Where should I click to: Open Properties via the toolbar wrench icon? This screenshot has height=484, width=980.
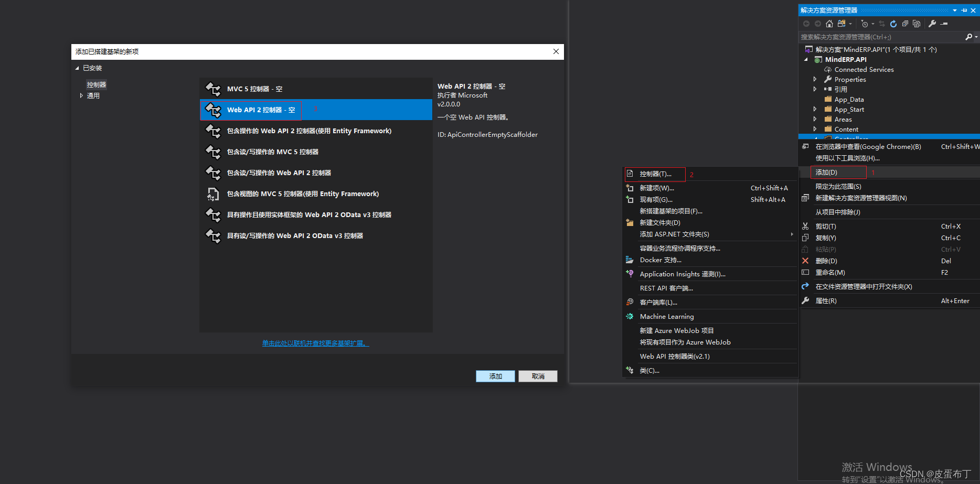coord(932,24)
